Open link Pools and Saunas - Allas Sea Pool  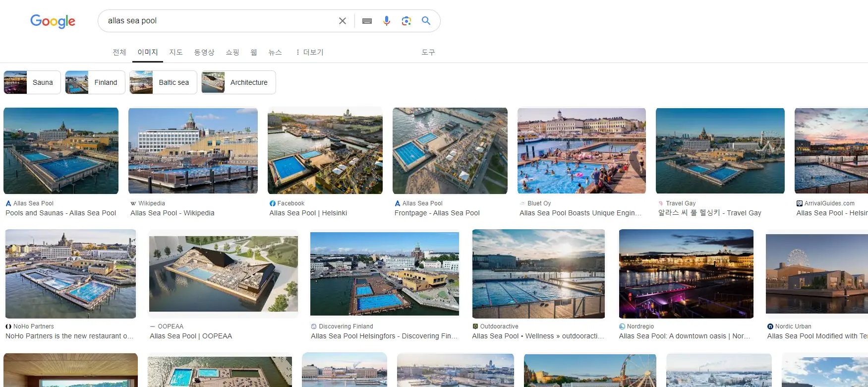[x=60, y=213]
